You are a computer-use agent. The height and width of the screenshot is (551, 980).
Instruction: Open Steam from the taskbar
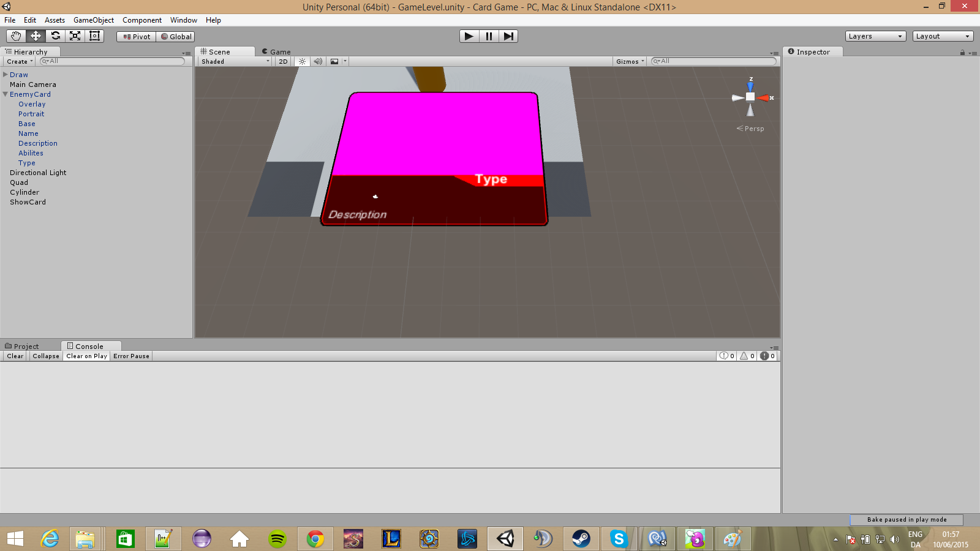click(581, 539)
